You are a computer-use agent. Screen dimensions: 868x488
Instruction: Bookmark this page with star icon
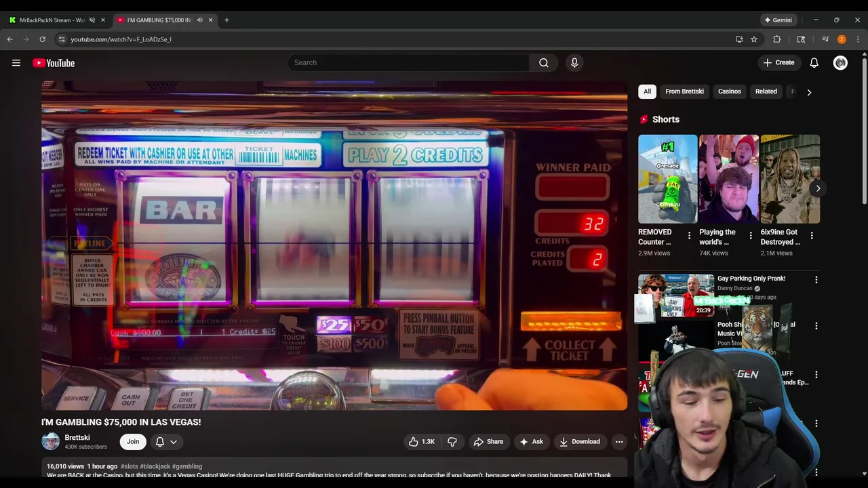[x=754, y=39]
